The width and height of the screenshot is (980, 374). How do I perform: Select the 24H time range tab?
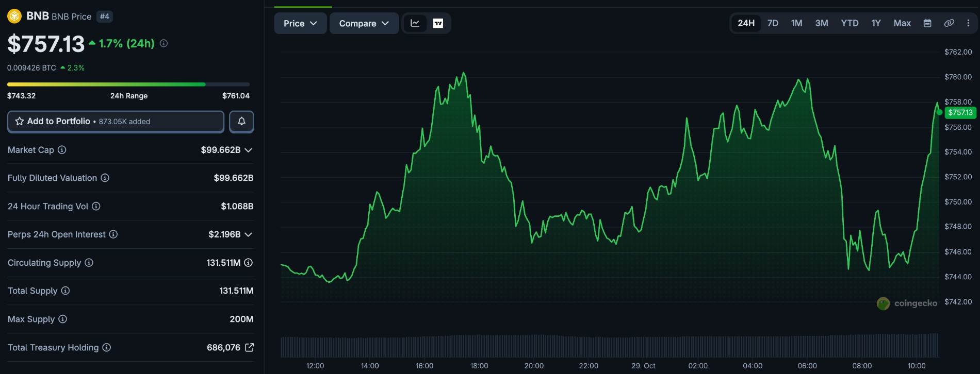pos(746,23)
